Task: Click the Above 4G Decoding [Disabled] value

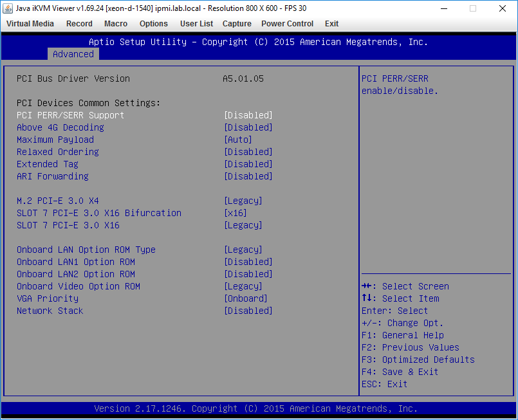Action: point(248,127)
